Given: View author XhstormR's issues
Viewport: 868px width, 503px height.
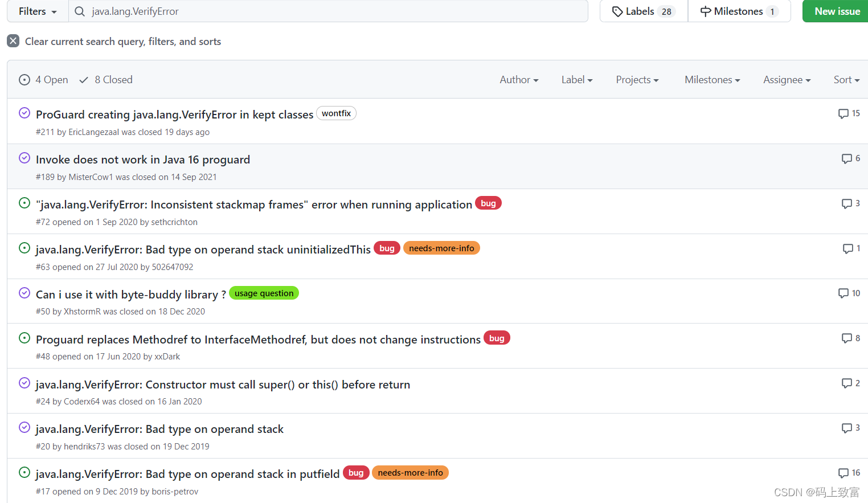Looking at the screenshot, I should [82, 312].
